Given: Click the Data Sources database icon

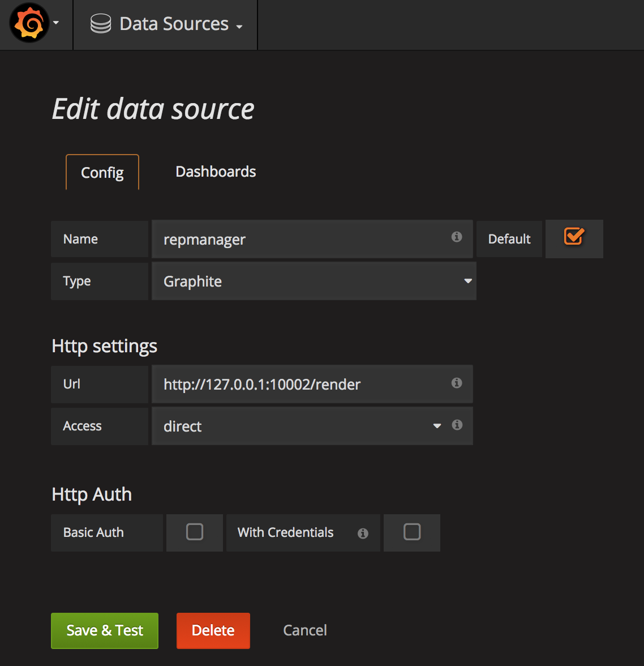Looking at the screenshot, I should click(101, 23).
